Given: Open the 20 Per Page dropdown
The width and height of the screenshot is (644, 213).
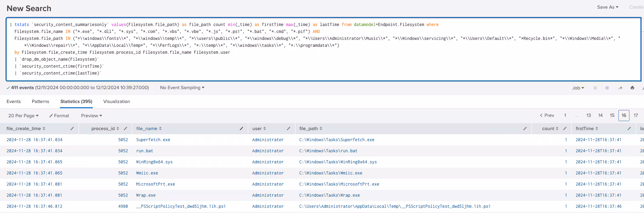Looking at the screenshot, I should (23, 116).
